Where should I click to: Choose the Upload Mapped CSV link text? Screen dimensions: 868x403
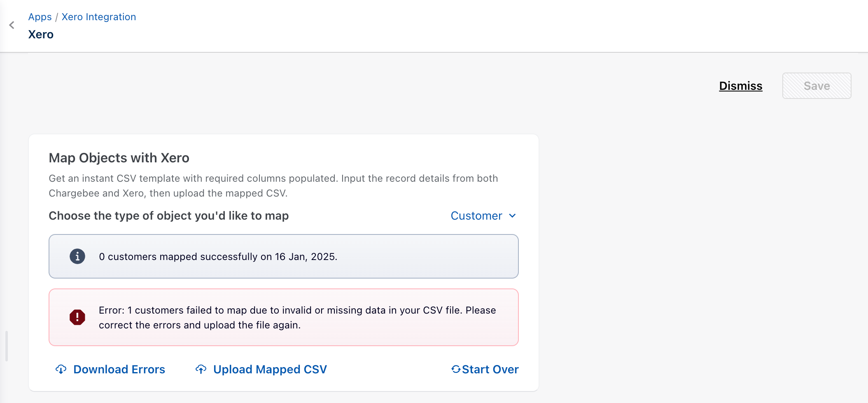click(x=270, y=369)
